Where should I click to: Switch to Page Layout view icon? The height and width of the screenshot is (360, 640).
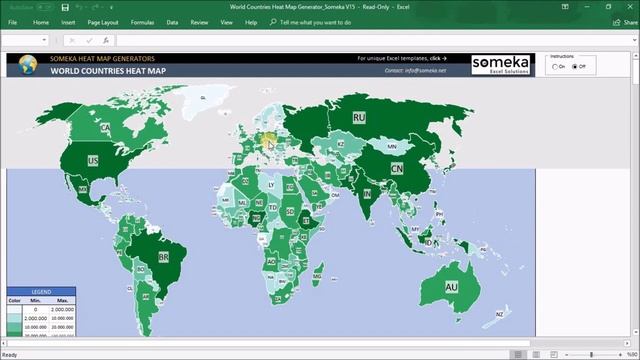pos(536,354)
